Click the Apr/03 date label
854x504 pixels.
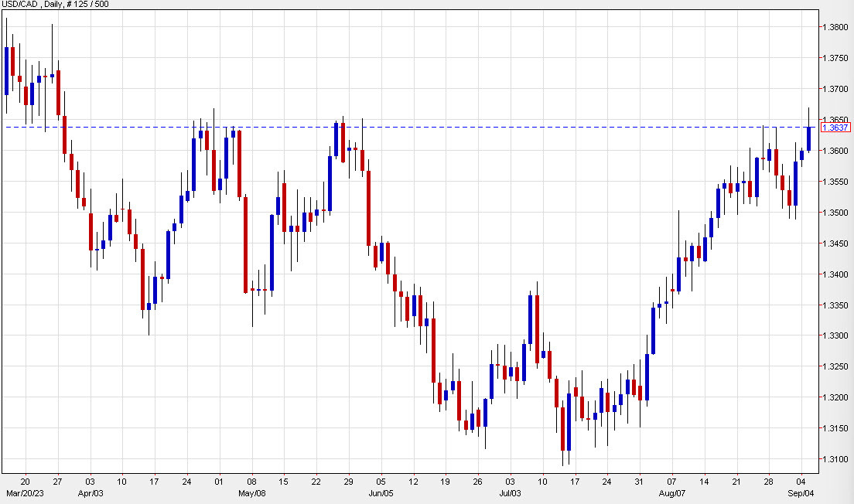point(91,494)
